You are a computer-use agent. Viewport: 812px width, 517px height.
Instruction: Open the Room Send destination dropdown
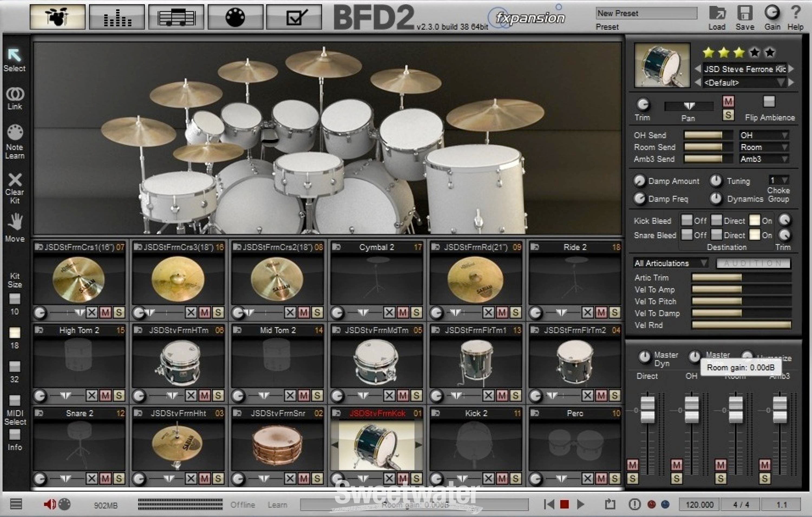tap(764, 147)
